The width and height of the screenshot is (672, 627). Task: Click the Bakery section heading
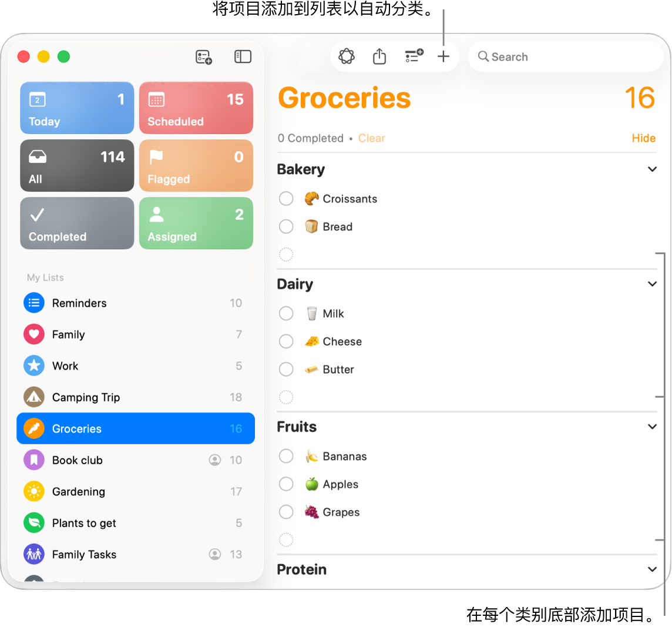click(301, 169)
